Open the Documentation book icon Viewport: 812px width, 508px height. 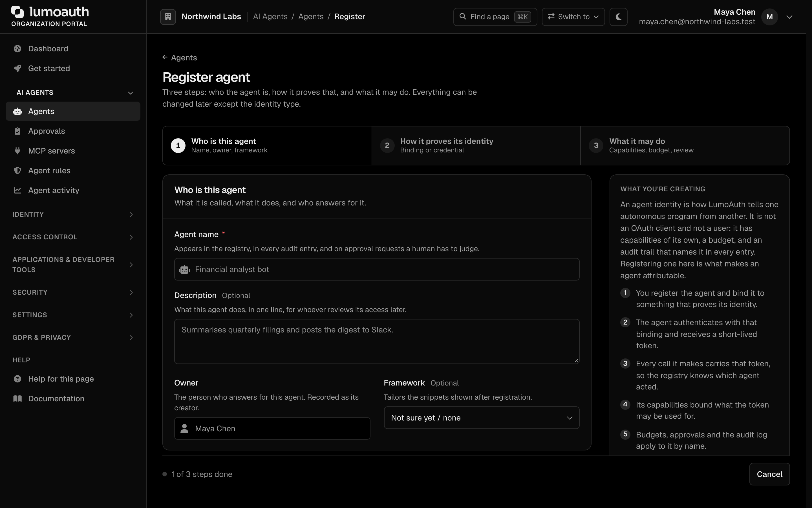pos(17,398)
